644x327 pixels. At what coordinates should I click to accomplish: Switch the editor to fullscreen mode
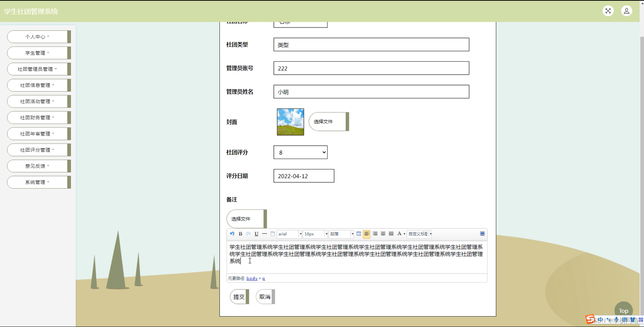(482, 234)
